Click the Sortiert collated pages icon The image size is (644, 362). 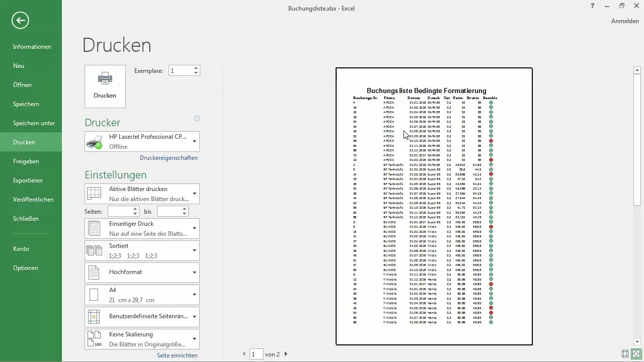click(x=95, y=250)
